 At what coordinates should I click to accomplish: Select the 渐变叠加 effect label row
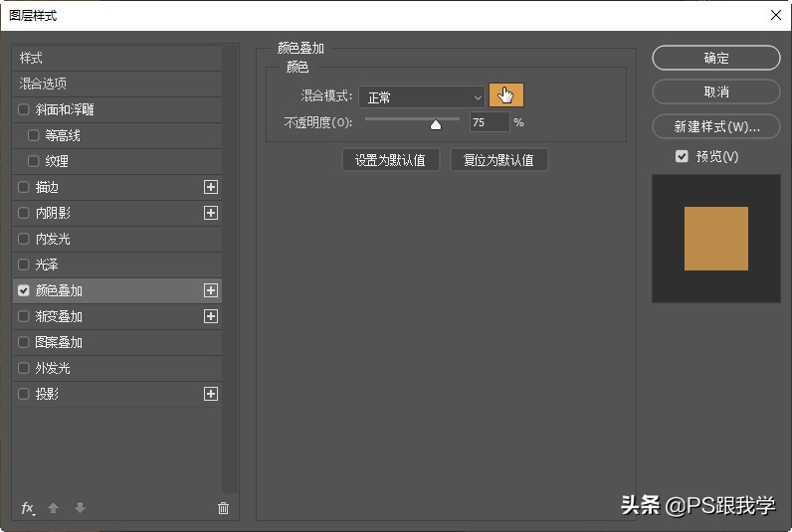click(116, 316)
